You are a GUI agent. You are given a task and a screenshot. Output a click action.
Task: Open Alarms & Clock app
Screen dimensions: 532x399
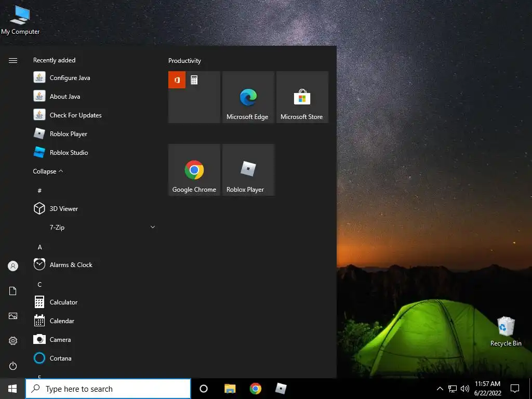click(94, 264)
